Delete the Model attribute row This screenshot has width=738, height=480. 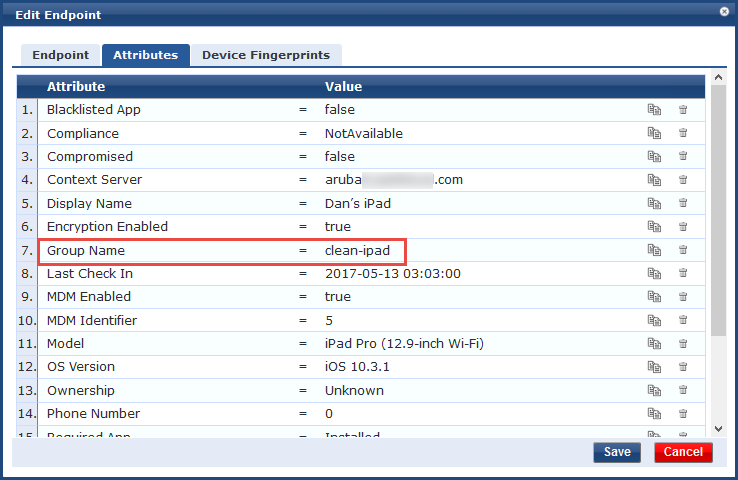pos(683,344)
